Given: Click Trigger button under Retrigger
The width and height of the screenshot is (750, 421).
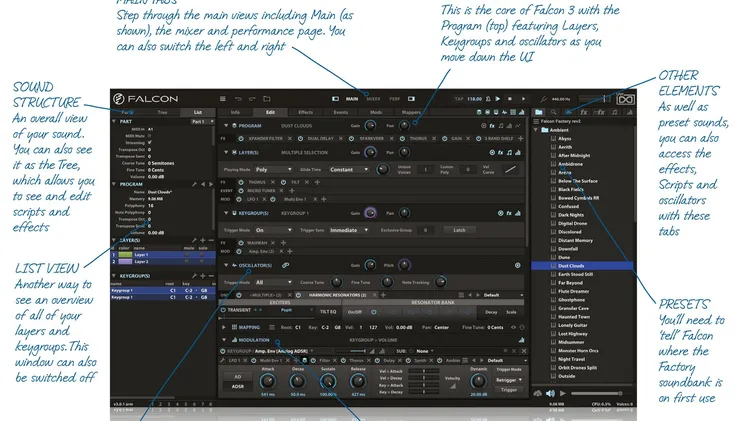Looking at the screenshot, I should tap(509, 390).
